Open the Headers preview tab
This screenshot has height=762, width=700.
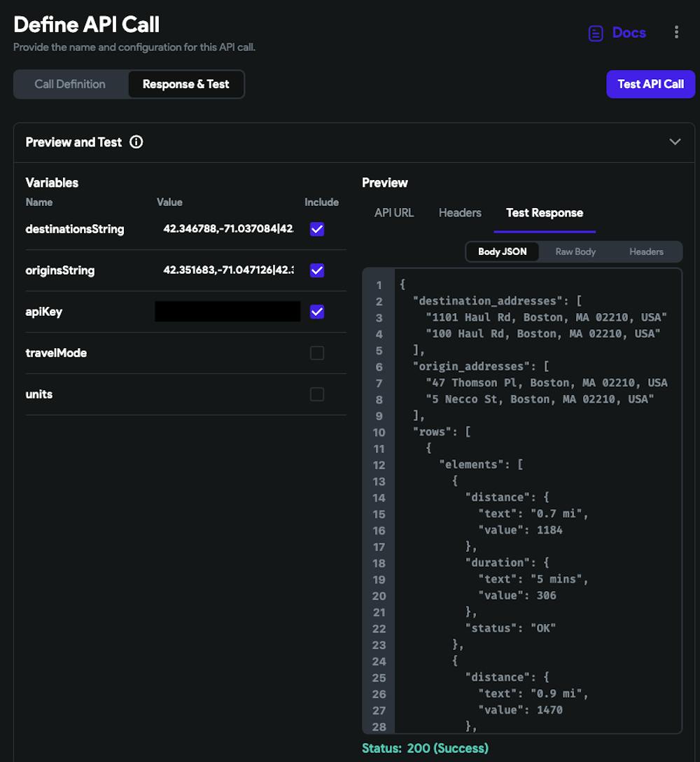click(x=460, y=213)
